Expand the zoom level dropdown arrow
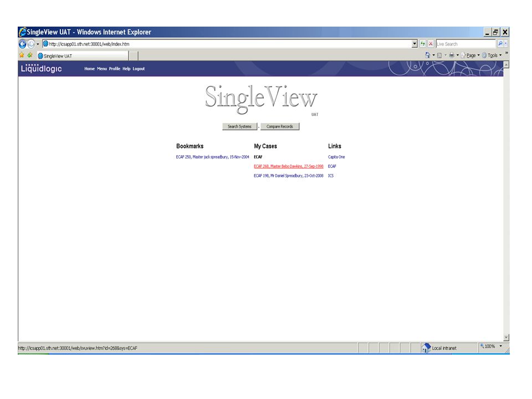Viewport: 532px width, 399px height. click(x=501, y=346)
